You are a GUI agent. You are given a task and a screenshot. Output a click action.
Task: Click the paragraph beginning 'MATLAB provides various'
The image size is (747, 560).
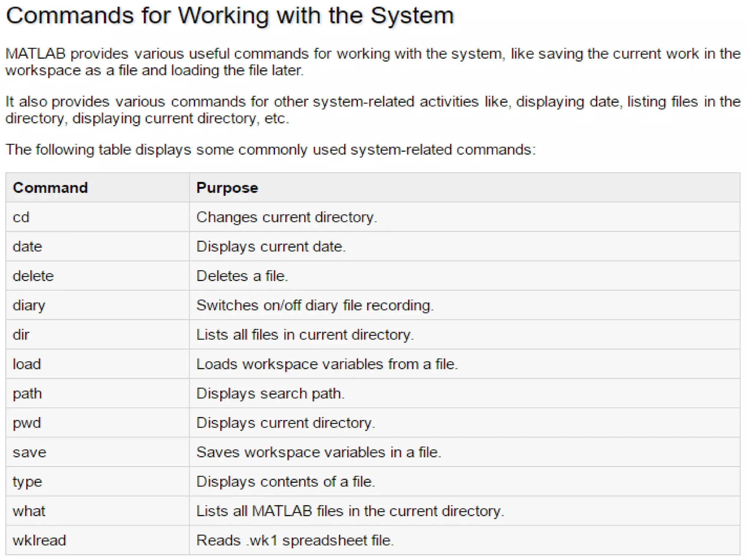click(x=373, y=62)
